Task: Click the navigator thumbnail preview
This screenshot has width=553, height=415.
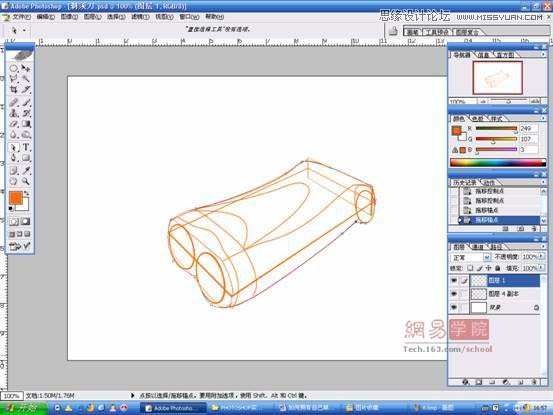Action: pyautogui.click(x=498, y=78)
